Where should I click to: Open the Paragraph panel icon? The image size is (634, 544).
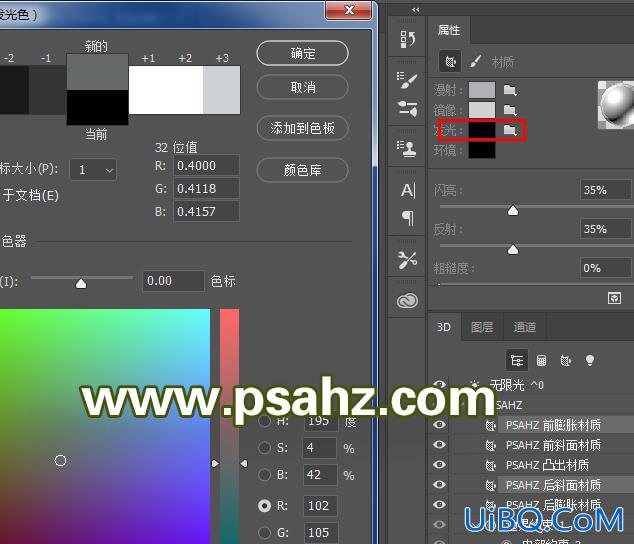408,218
